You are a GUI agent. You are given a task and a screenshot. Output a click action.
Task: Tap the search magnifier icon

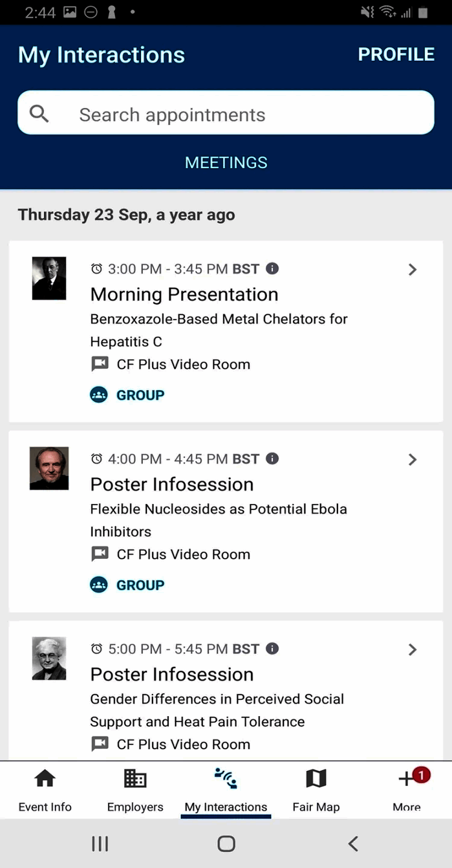(39, 113)
